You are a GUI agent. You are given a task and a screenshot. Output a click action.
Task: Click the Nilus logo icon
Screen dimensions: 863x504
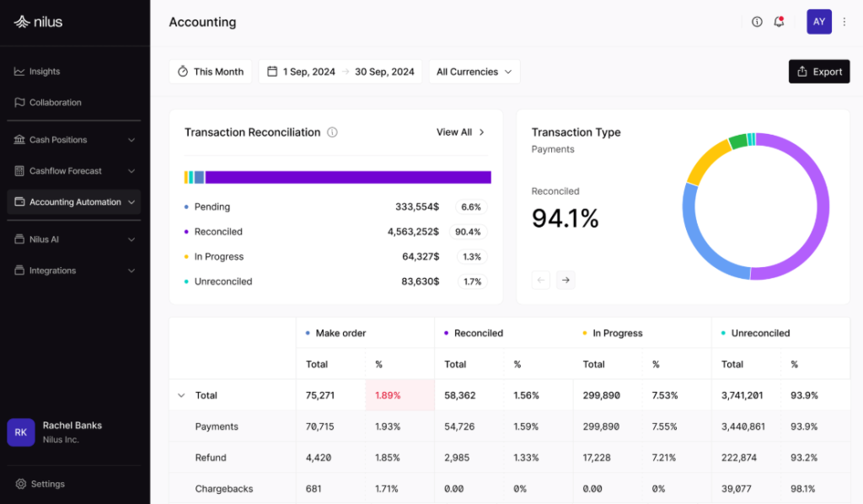point(22,22)
